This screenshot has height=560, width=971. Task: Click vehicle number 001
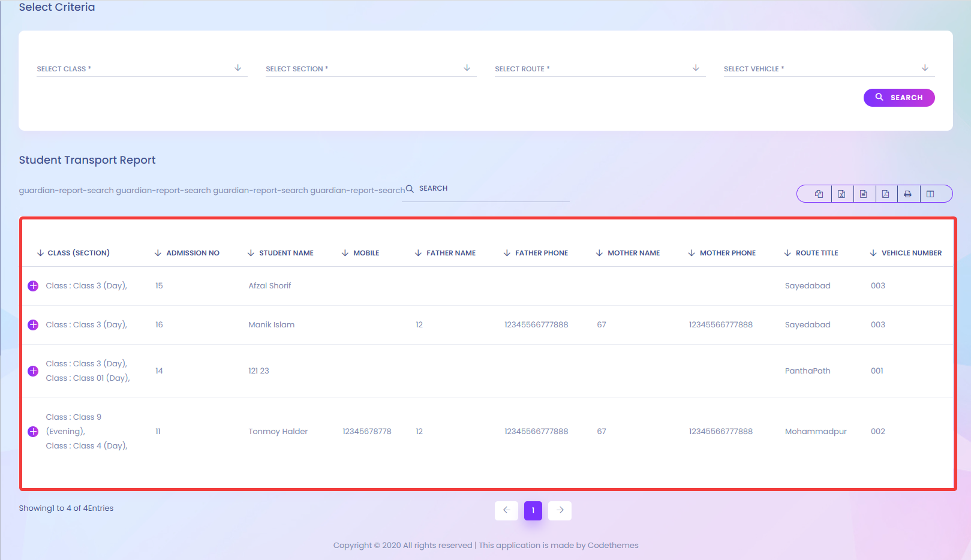click(877, 371)
